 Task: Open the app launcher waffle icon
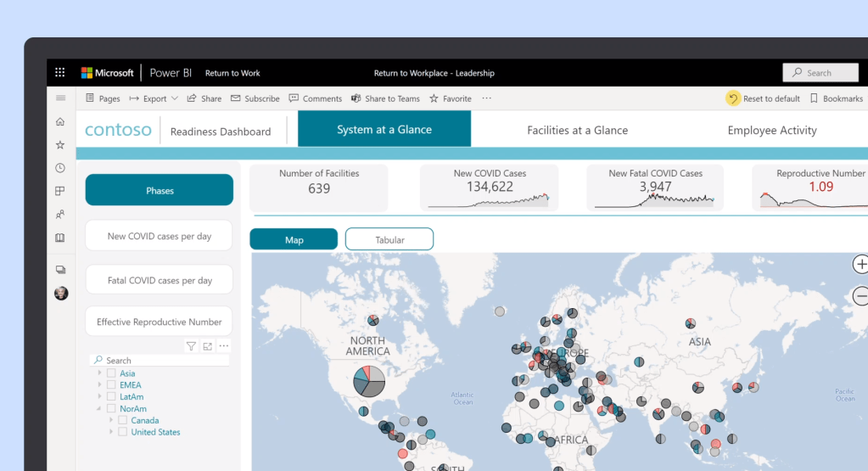(60, 73)
